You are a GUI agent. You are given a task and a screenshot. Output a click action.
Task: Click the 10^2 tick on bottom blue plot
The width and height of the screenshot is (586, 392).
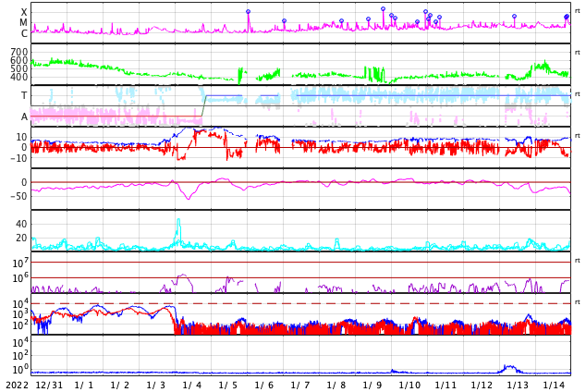(x=20, y=355)
